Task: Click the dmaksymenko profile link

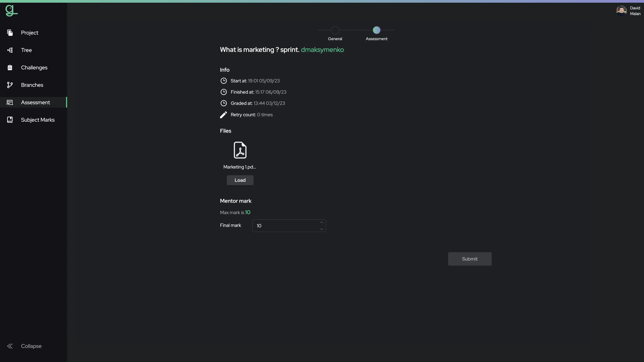Action: tap(322, 49)
